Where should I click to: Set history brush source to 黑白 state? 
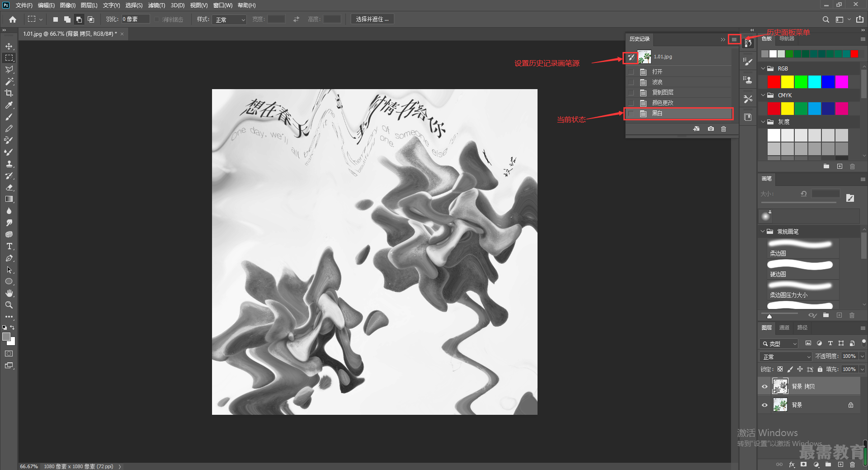(x=631, y=114)
